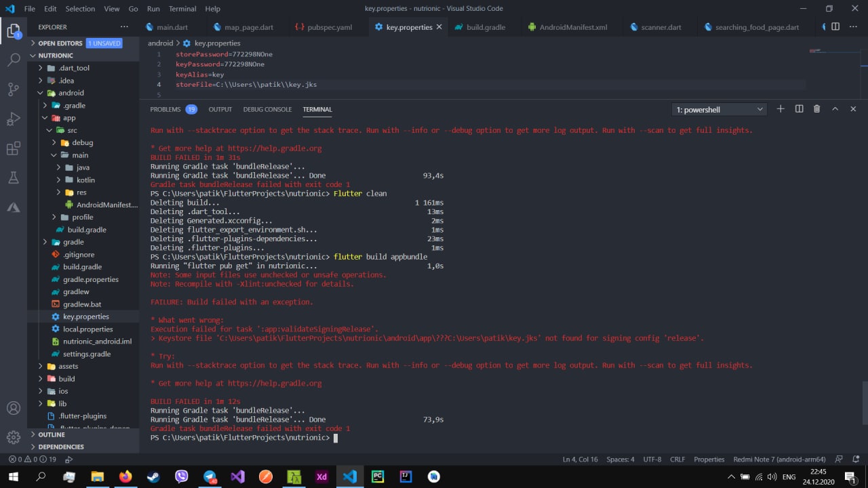
Task: Close the terminal panel
Action: [853, 109]
